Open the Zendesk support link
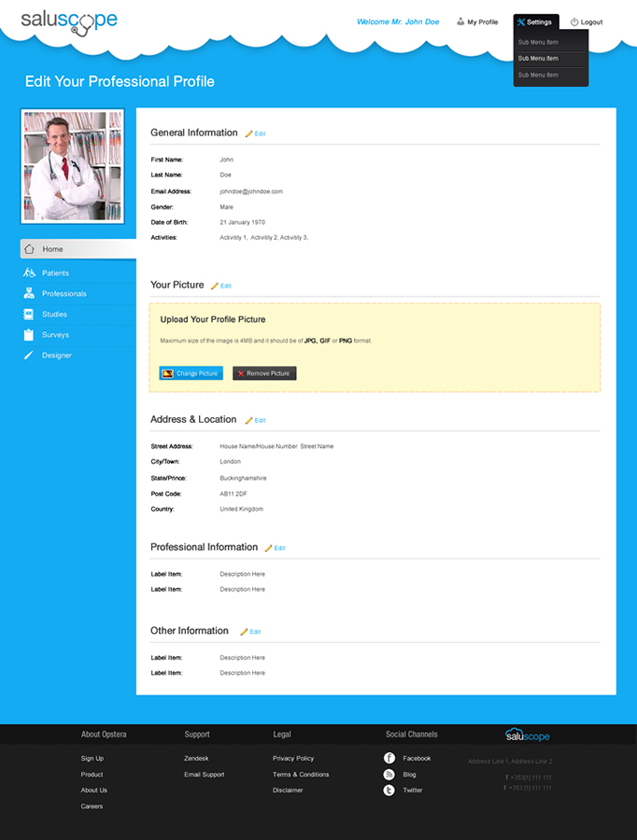Screen dimensions: 637x840 196,758
